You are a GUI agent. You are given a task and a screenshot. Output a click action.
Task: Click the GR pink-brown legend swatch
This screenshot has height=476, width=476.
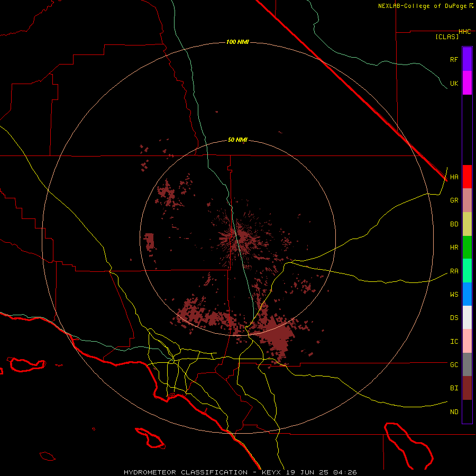[x=467, y=200]
